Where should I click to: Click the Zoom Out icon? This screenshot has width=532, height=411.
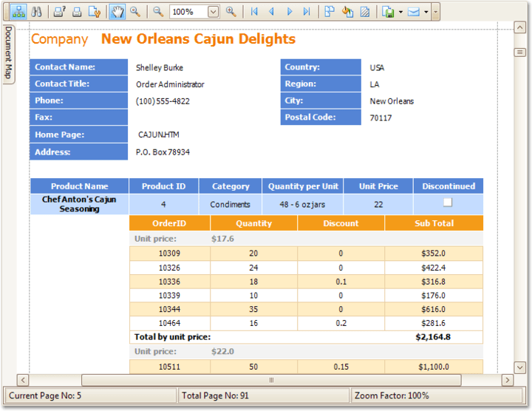point(158,12)
